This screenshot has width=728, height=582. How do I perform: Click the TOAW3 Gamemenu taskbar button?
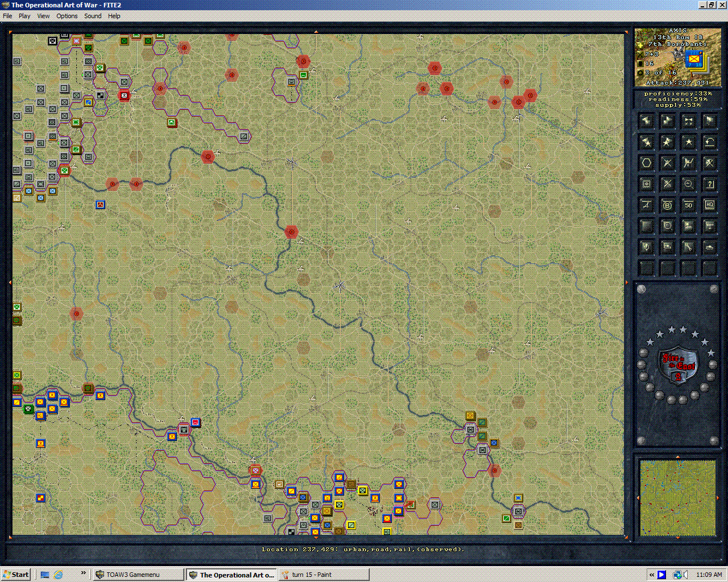tap(138, 574)
